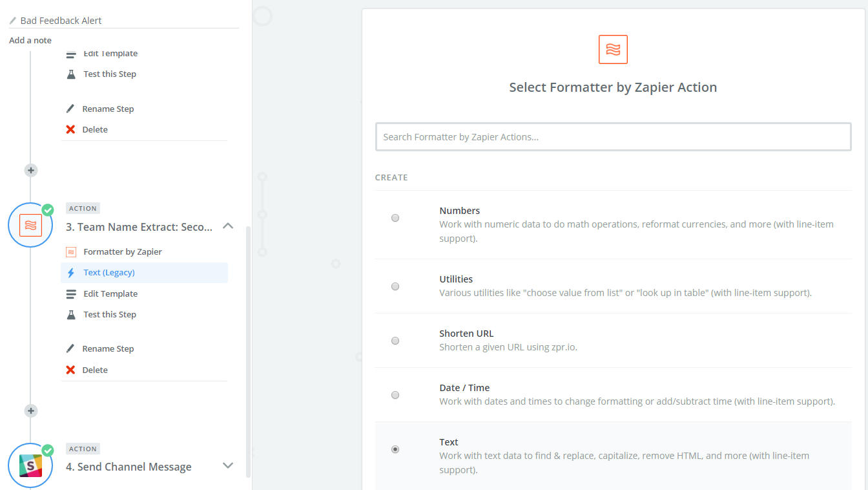Click the red X Delete icon in step 3
This screenshot has width=868, height=490.
[71, 370]
